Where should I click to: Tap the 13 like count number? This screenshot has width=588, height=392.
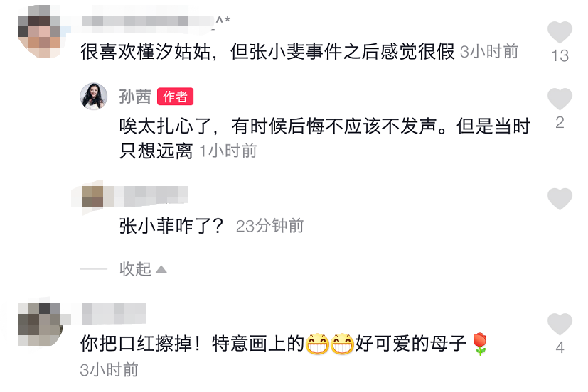pyautogui.click(x=560, y=56)
